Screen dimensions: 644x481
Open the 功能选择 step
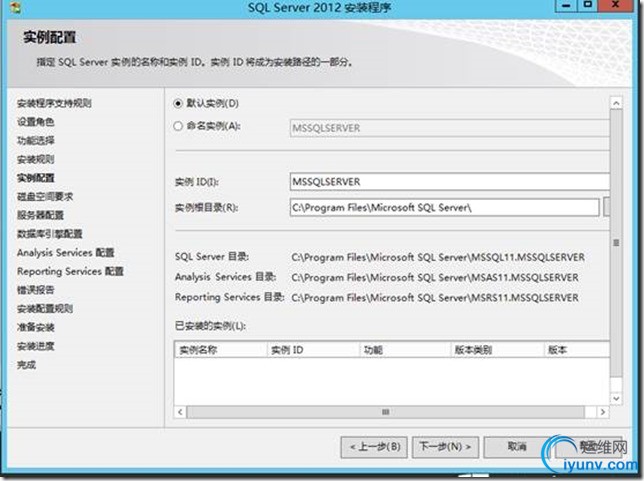(35, 140)
